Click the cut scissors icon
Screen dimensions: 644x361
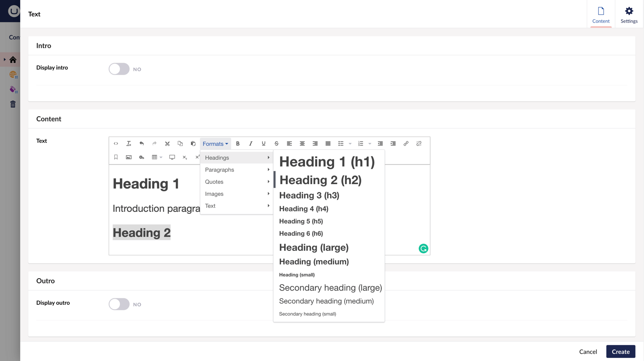point(167,144)
